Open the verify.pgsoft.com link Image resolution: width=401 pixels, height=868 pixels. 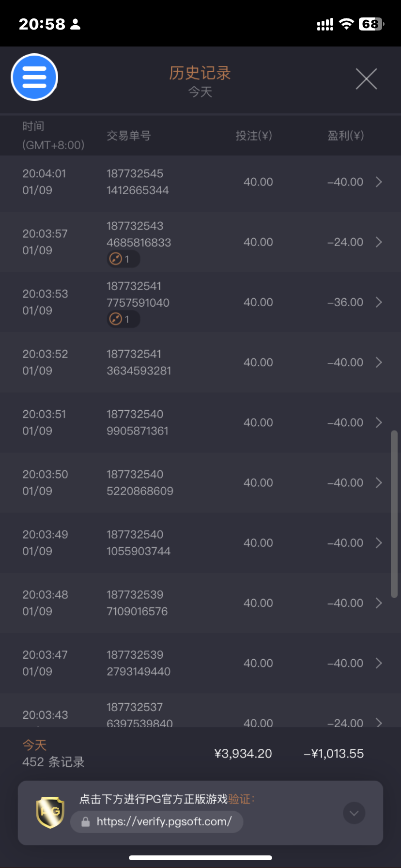(164, 821)
